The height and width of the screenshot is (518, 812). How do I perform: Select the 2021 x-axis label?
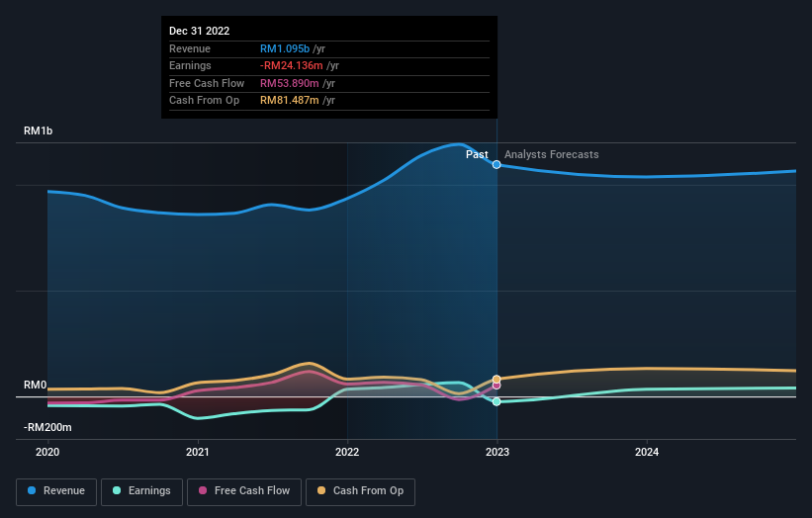pyautogui.click(x=197, y=452)
